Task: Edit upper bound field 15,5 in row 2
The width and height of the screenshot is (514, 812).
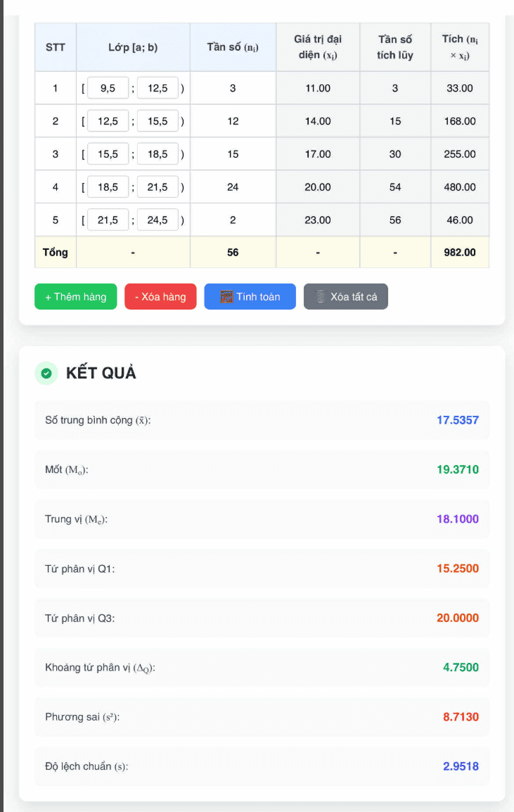Action: [158, 121]
